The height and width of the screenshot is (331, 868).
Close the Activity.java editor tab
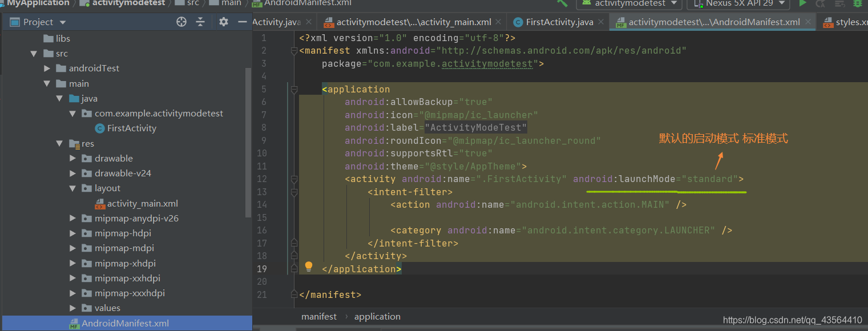[x=309, y=22]
